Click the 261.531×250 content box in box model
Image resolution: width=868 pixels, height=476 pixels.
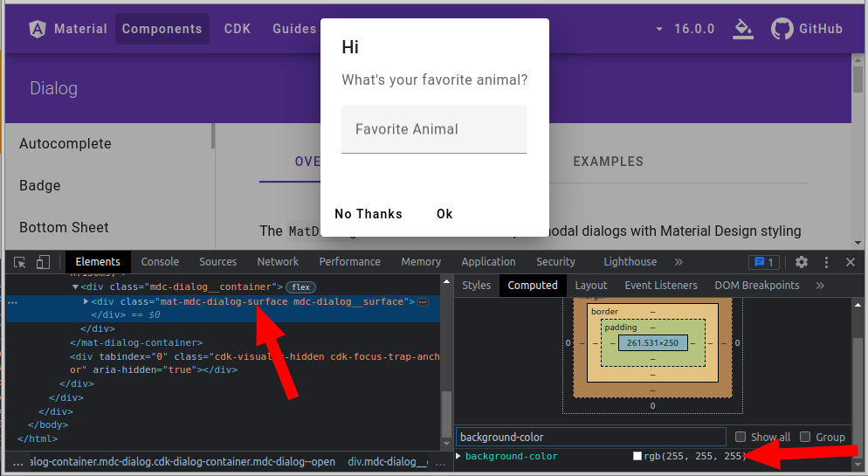(652, 343)
